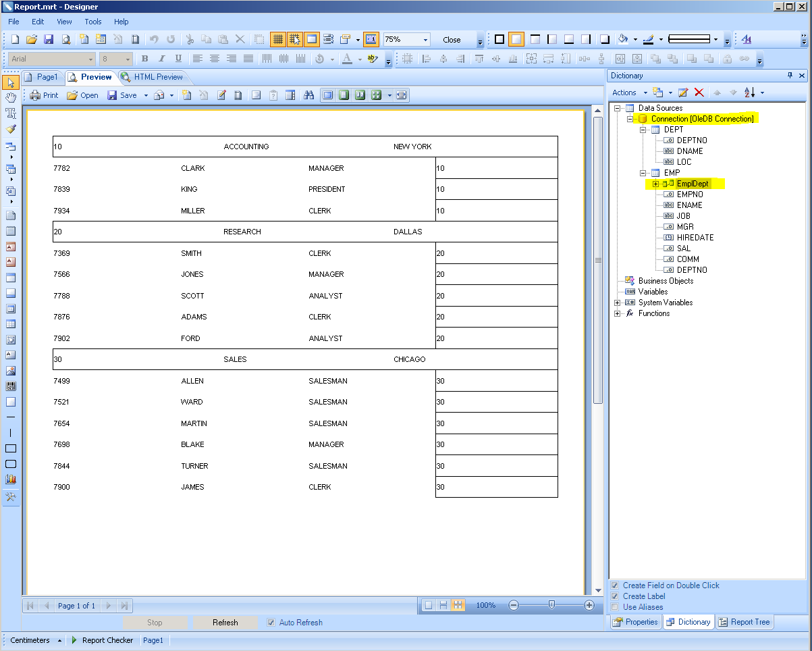Click the Open button in preview toolbar

[82, 95]
